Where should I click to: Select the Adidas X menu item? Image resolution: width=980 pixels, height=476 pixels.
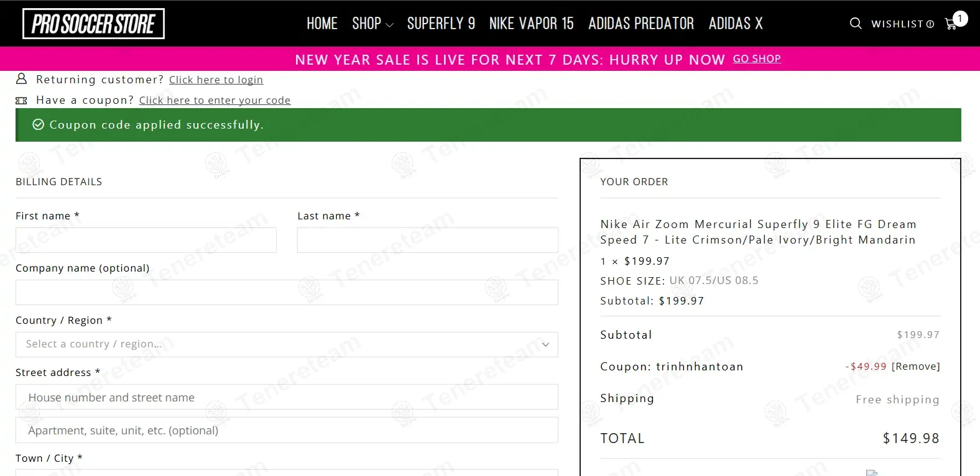point(736,24)
